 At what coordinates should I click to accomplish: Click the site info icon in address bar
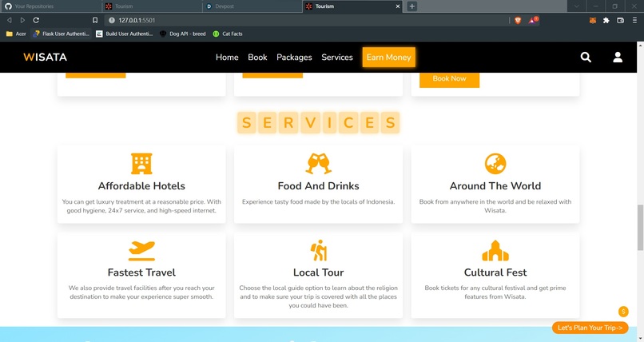coord(111,20)
